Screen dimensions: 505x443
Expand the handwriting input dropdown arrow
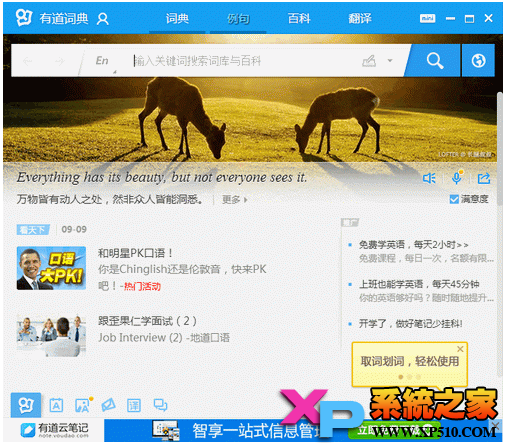(390, 61)
